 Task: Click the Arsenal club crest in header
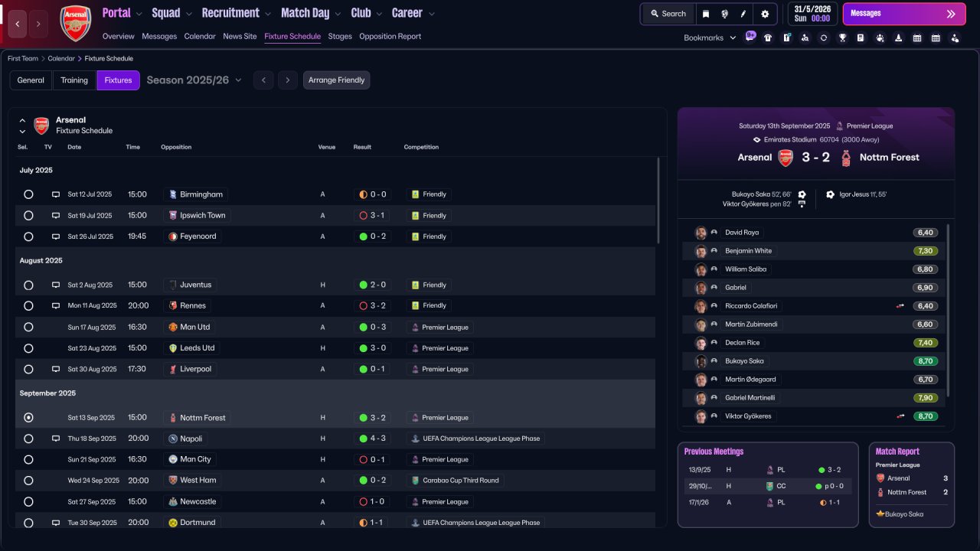[x=75, y=22]
